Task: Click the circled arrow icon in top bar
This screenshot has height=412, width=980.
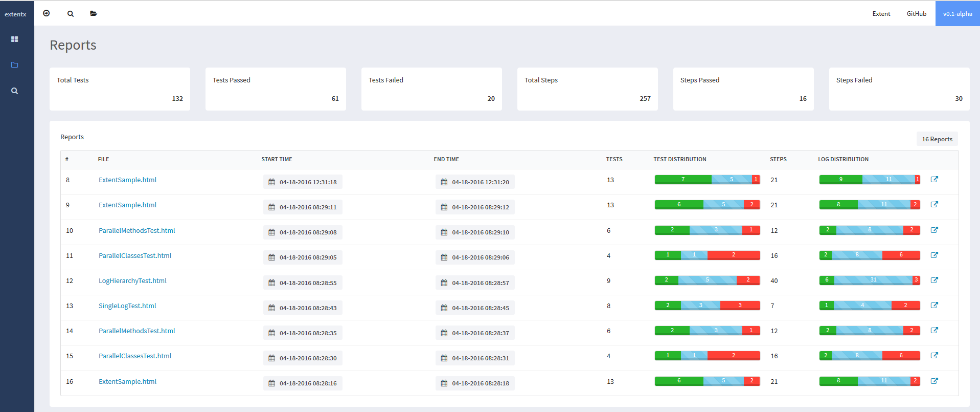Action: tap(47, 13)
